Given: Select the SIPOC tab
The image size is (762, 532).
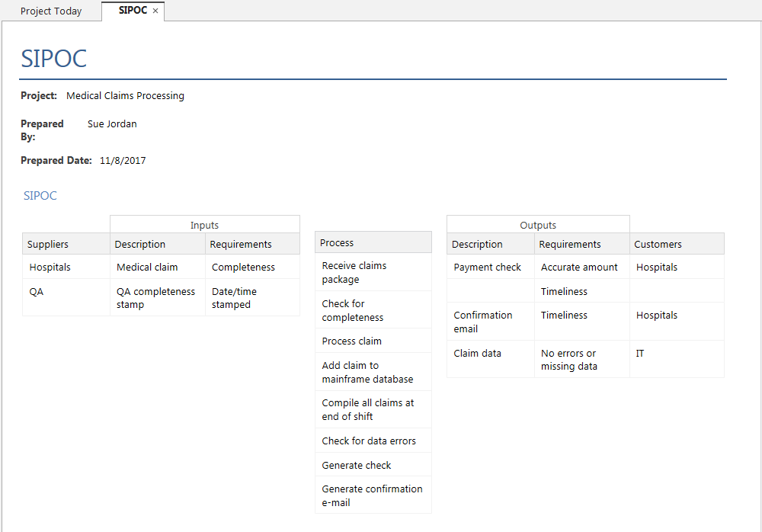Looking at the screenshot, I should pos(132,11).
